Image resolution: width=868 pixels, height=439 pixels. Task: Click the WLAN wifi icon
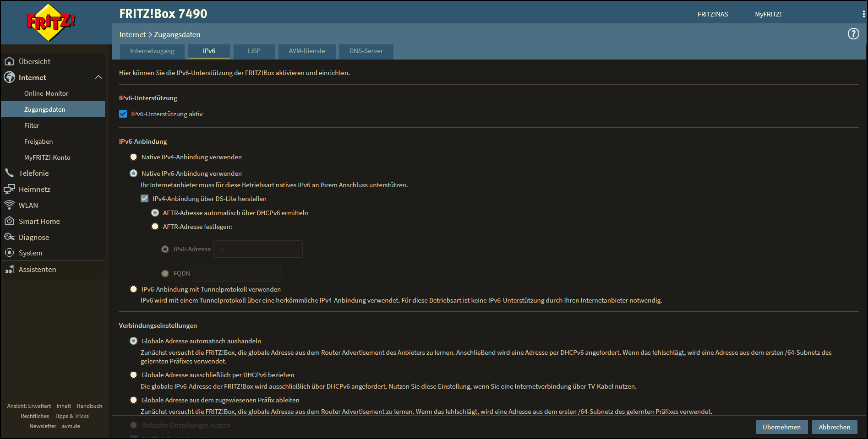[9, 205]
